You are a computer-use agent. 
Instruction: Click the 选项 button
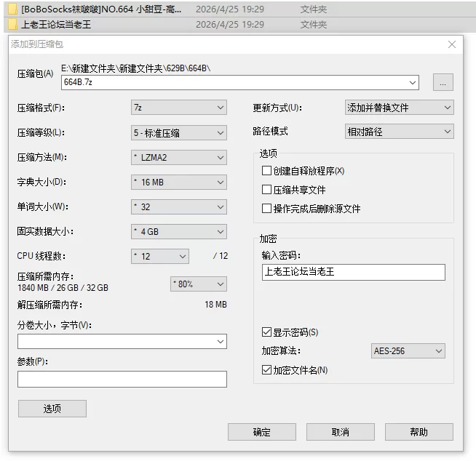(x=52, y=409)
